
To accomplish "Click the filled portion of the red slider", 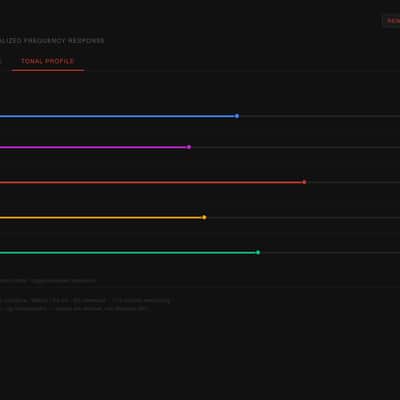I will [x=151, y=182].
